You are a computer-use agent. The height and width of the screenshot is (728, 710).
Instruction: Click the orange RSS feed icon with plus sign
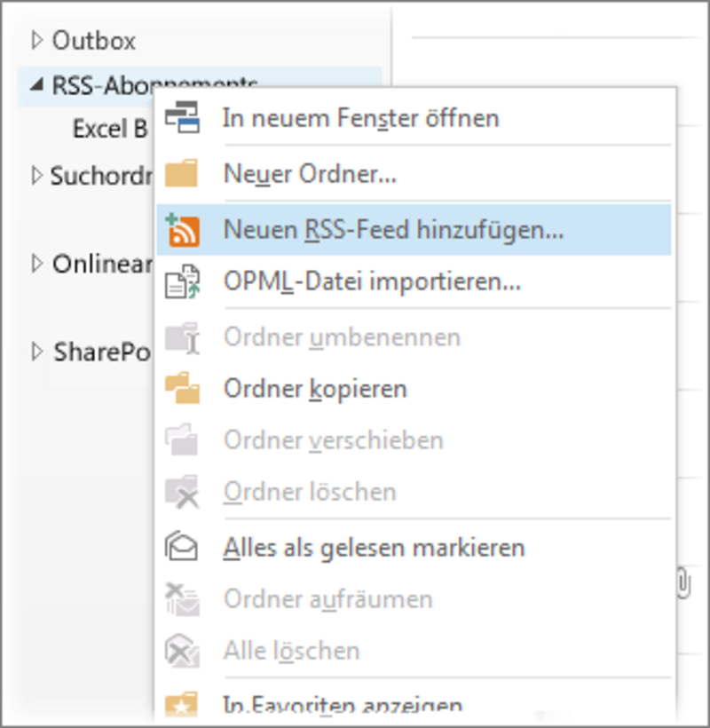pyautogui.click(x=182, y=229)
